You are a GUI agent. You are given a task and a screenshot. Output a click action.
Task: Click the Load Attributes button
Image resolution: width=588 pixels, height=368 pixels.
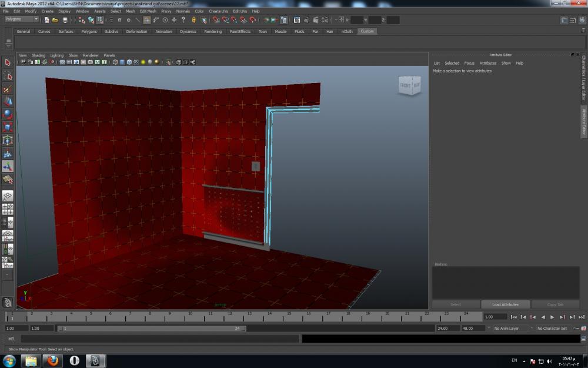pos(505,304)
